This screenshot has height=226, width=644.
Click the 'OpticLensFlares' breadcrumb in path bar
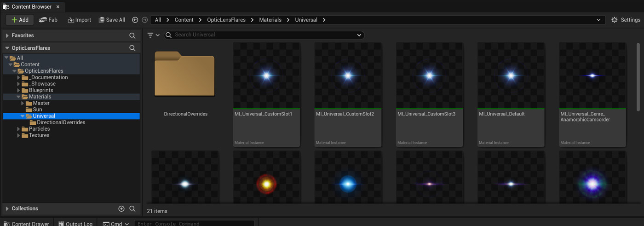[x=226, y=20]
